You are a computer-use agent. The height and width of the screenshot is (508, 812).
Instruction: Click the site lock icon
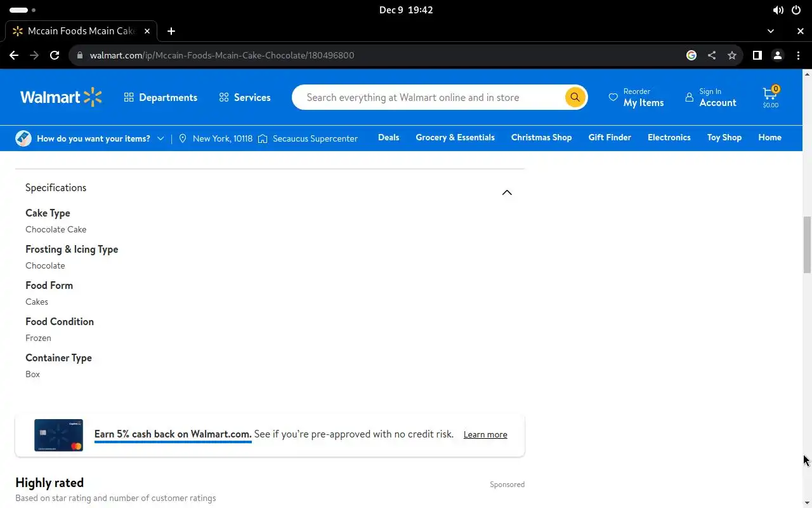click(x=79, y=55)
